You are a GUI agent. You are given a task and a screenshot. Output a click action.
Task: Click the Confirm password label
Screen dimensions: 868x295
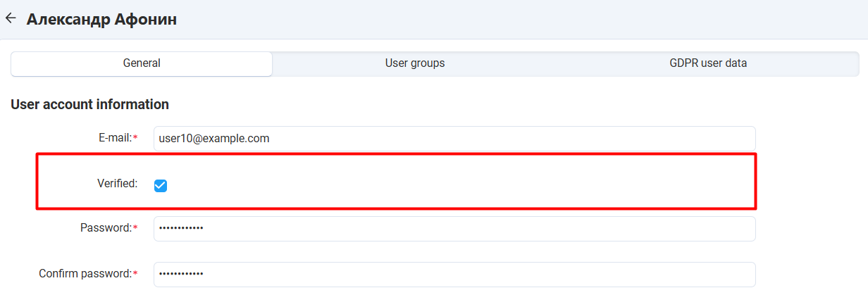(85, 274)
